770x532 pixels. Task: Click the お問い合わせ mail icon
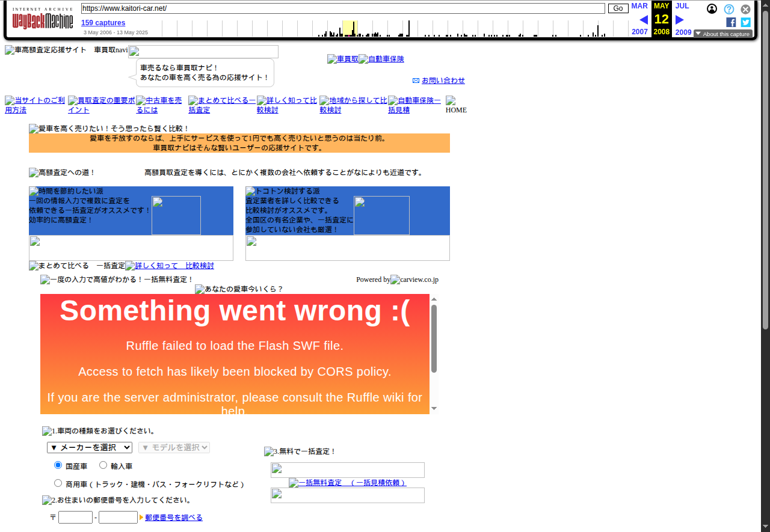pos(416,81)
